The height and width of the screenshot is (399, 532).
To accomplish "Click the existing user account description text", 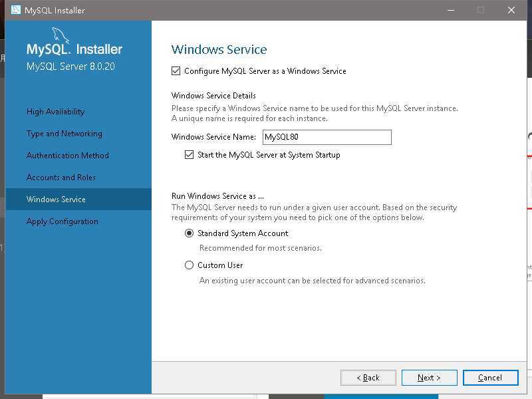I will pos(312,281).
